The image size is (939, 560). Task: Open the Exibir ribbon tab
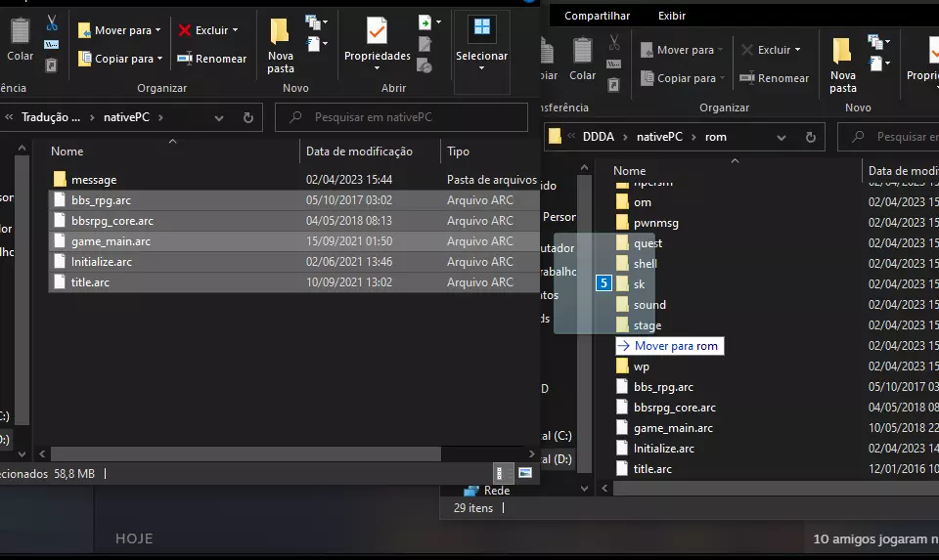click(672, 17)
